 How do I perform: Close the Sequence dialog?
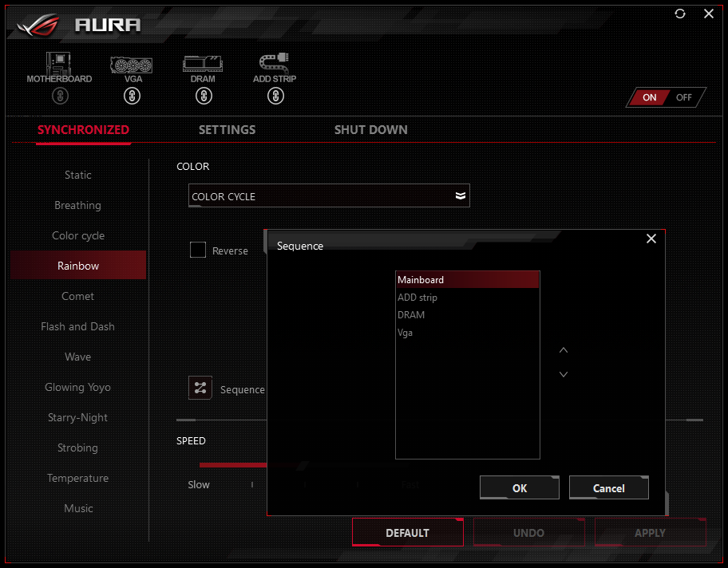(x=651, y=239)
